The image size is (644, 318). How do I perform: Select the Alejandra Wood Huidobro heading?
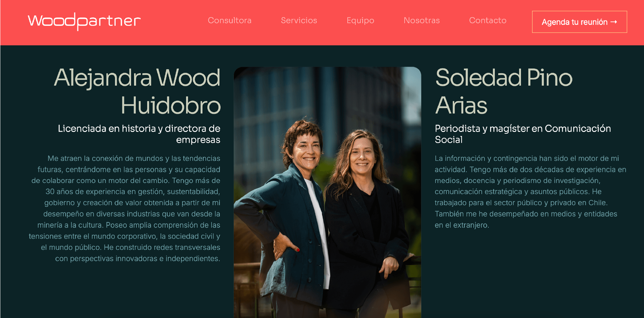[x=137, y=91]
